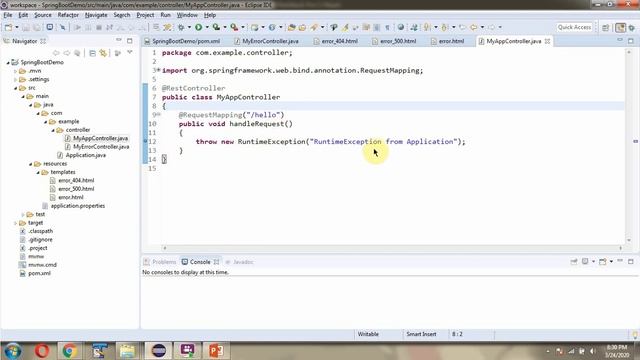Click the Run External Tools icon
The height and width of the screenshot is (360, 640).
point(234,27)
